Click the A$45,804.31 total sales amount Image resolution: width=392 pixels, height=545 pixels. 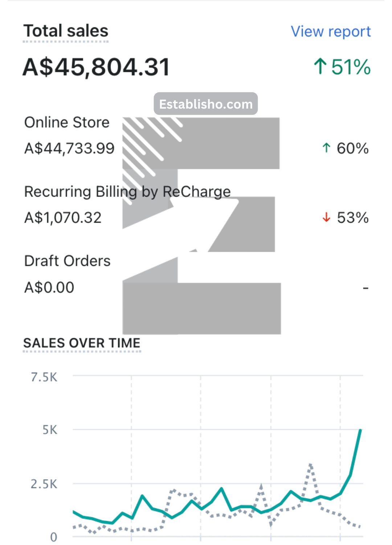pyautogui.click(x=96, y=67)
